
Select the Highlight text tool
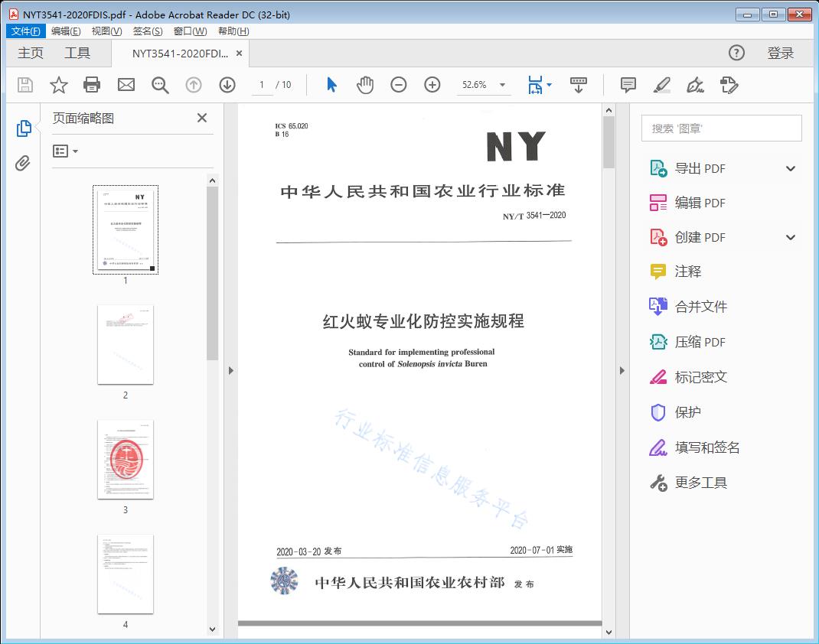pos(661,86)
